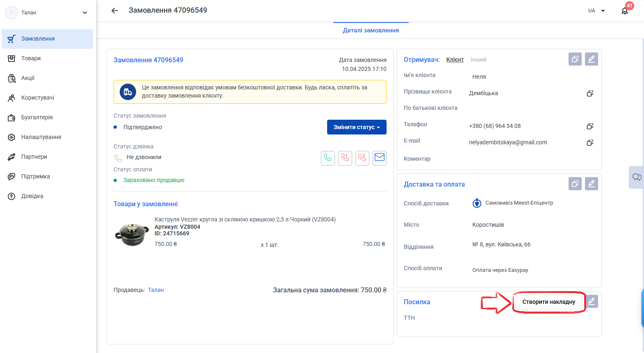
Task: Click article number VZ8004
Action: (177, 227)
